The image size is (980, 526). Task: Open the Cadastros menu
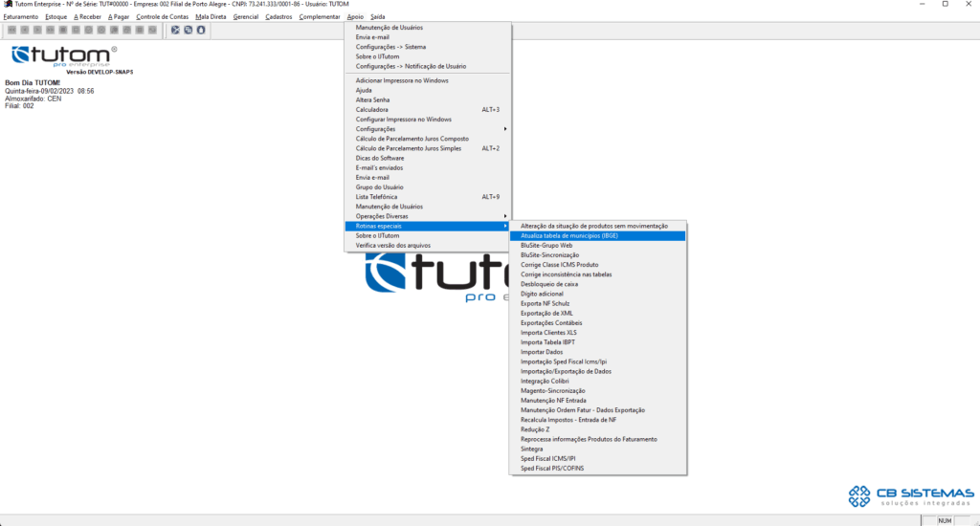tap(278, 17)
